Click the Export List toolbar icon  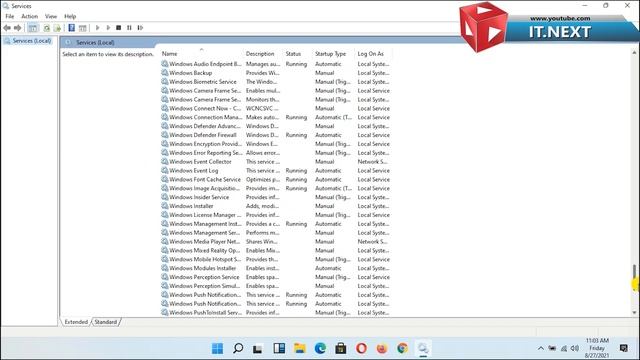coord(57,28)
